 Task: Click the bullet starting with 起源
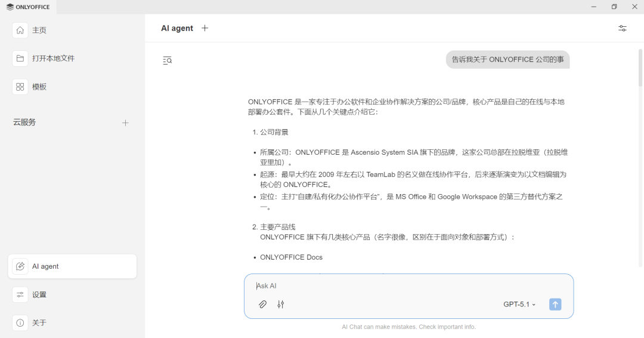[413, 180]
